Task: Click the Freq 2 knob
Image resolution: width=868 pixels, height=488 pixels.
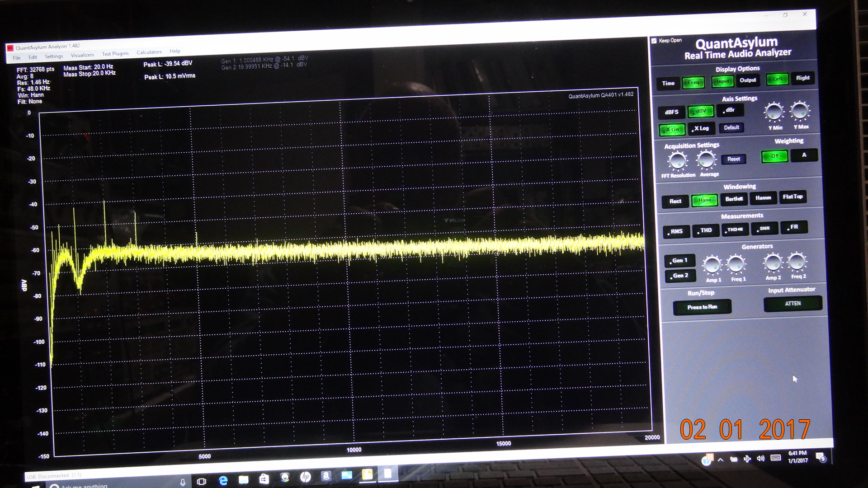Action: 797,262
